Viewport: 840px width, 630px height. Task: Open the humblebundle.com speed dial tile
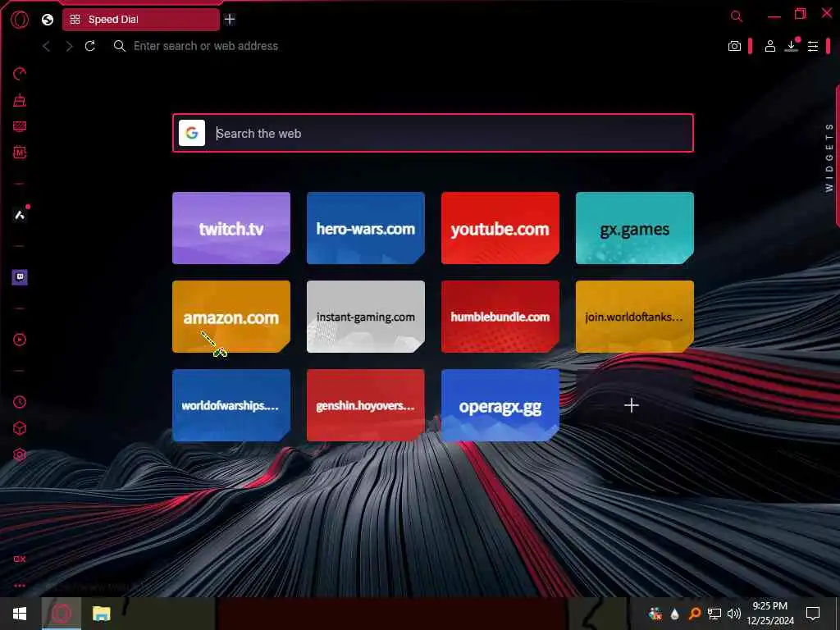point(500,317)
